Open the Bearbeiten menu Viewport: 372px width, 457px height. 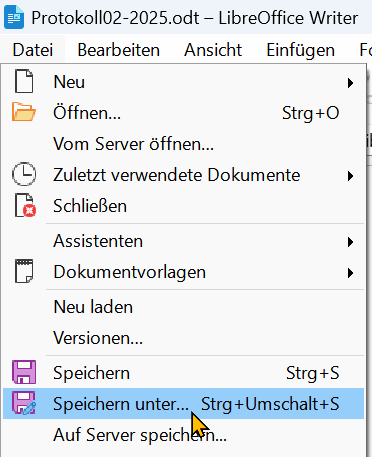click(119, 50)
